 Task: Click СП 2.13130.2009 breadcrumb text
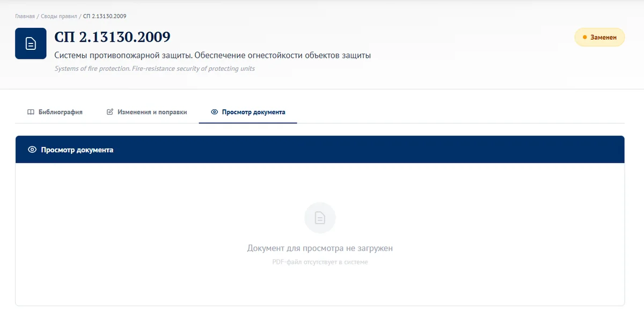point(105,17)
